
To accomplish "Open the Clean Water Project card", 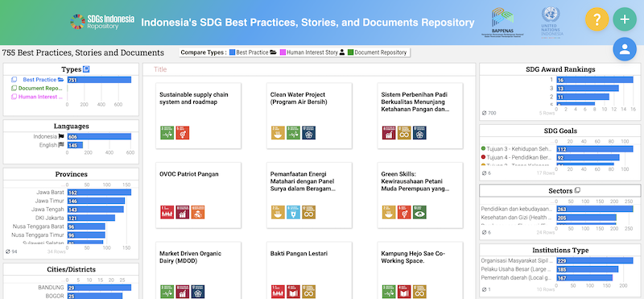I will click(x=309, y=115).
